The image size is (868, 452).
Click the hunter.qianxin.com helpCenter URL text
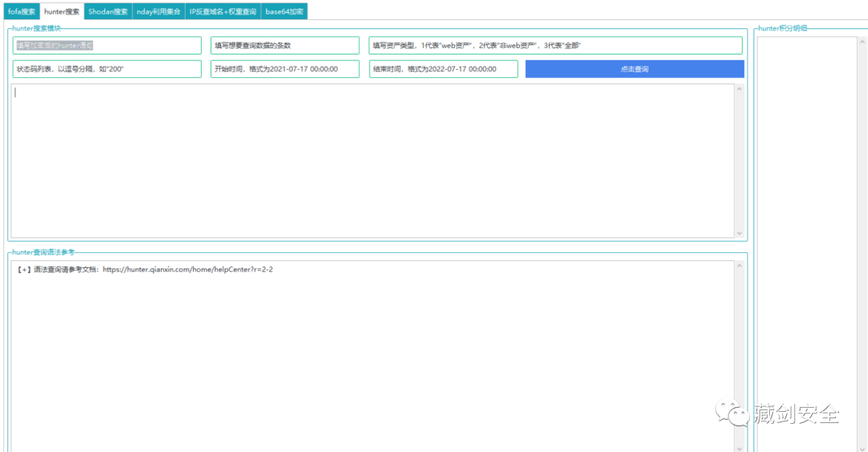tap(187, 270)
